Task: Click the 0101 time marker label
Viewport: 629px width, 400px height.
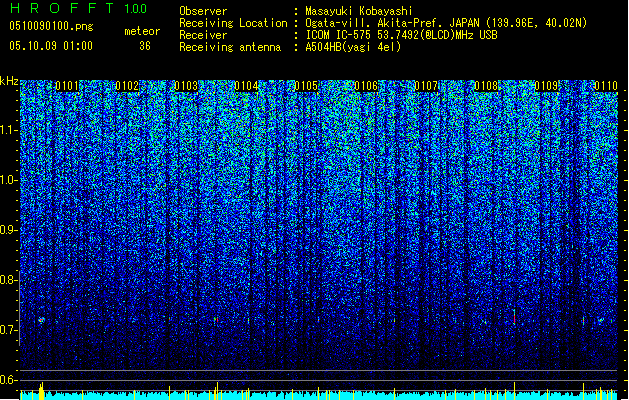Action: tap(67, 86)
